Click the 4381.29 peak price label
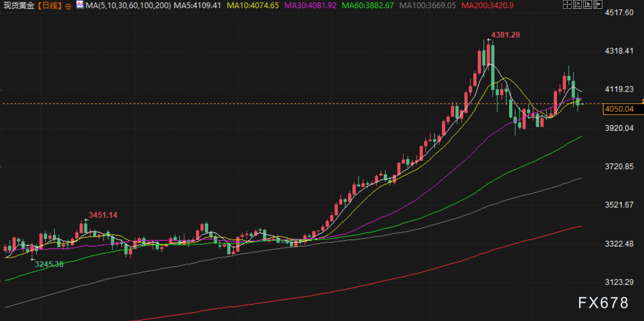The image size is (644, 321). pyautogui.click(x=505, y=35)
